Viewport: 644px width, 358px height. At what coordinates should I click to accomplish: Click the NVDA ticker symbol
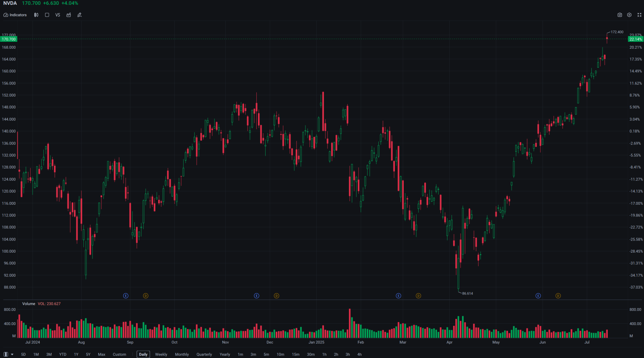10,3
